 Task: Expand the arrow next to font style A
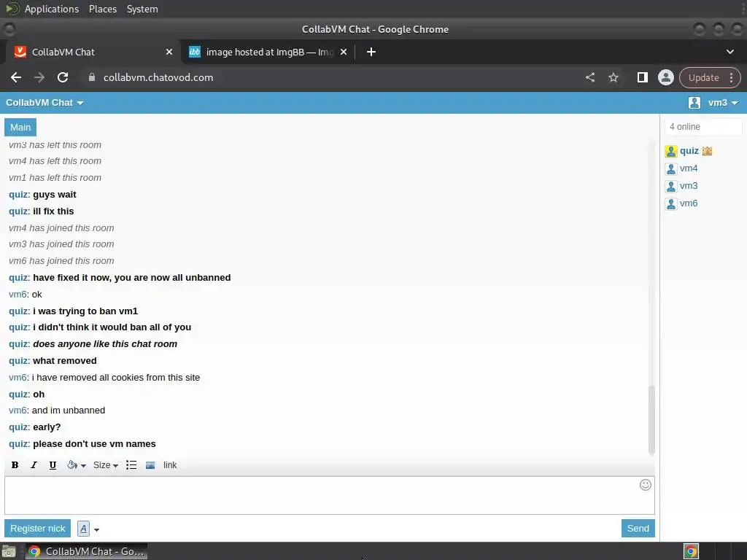(x=97, y=529)
